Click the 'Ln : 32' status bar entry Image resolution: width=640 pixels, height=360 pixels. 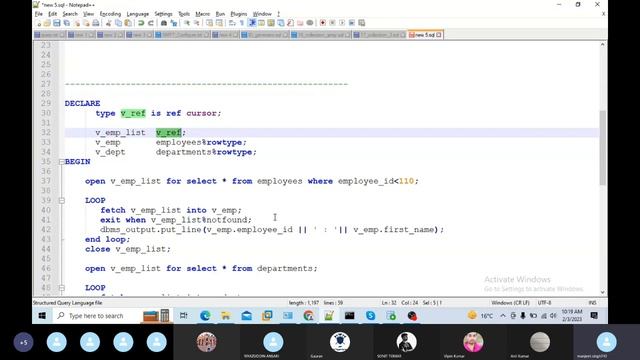[x=389, y=303]
